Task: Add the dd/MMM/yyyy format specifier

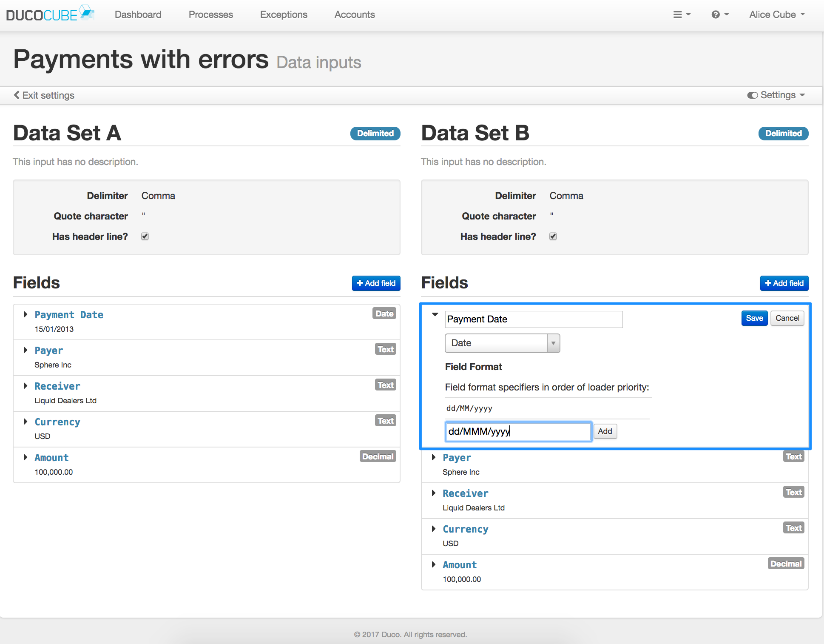Action: click(605, 431)
